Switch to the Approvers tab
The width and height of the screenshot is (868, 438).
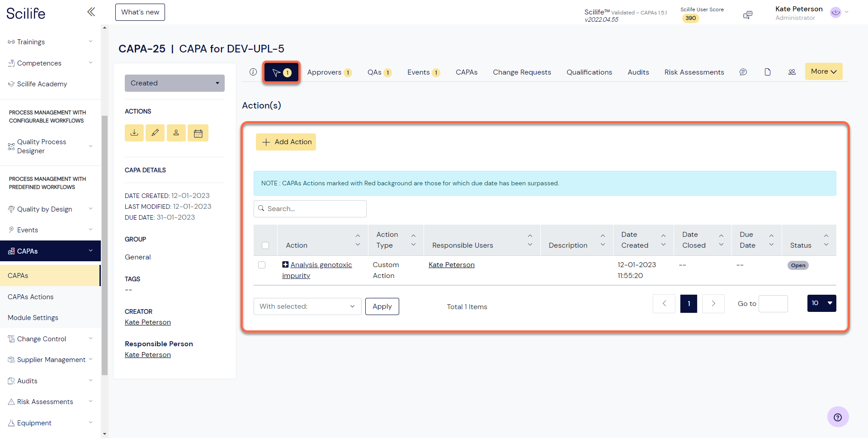click(329, 72)
